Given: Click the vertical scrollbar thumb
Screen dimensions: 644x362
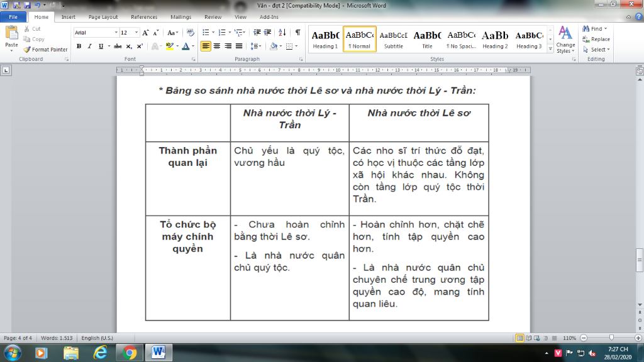Looking at the screenshot, I should pos(640,260).
